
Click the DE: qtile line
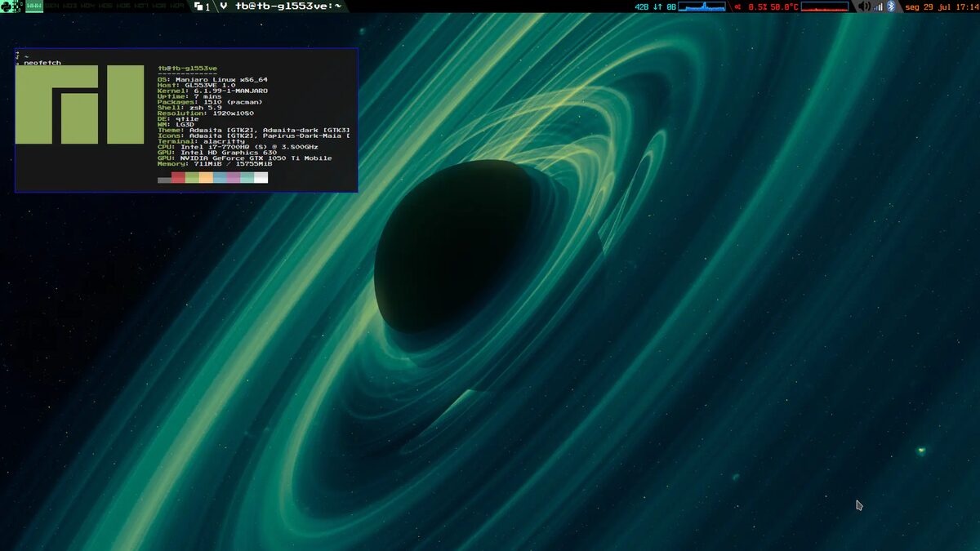pyautogui.click(x=178, y=118)
